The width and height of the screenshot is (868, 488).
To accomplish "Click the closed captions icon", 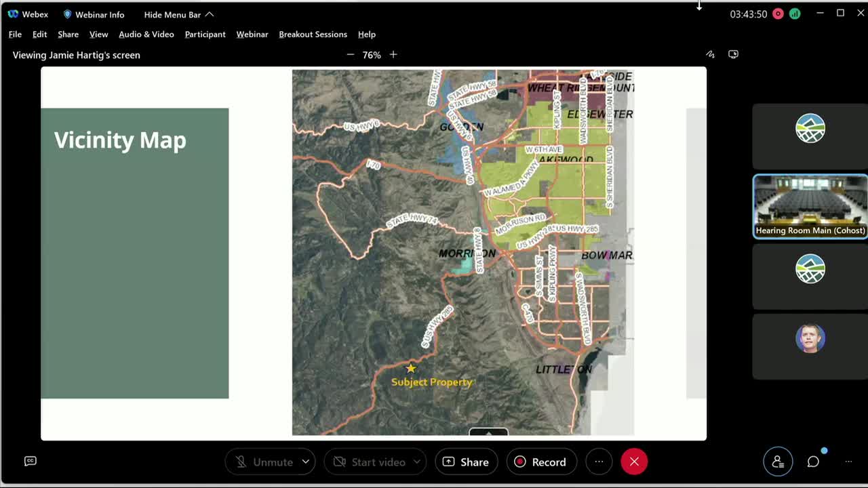I will [30, 461].
